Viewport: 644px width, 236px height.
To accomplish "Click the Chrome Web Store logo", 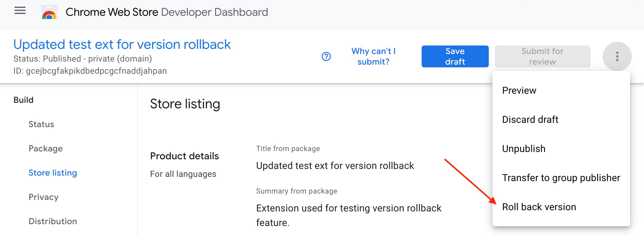I will (49, 12).
